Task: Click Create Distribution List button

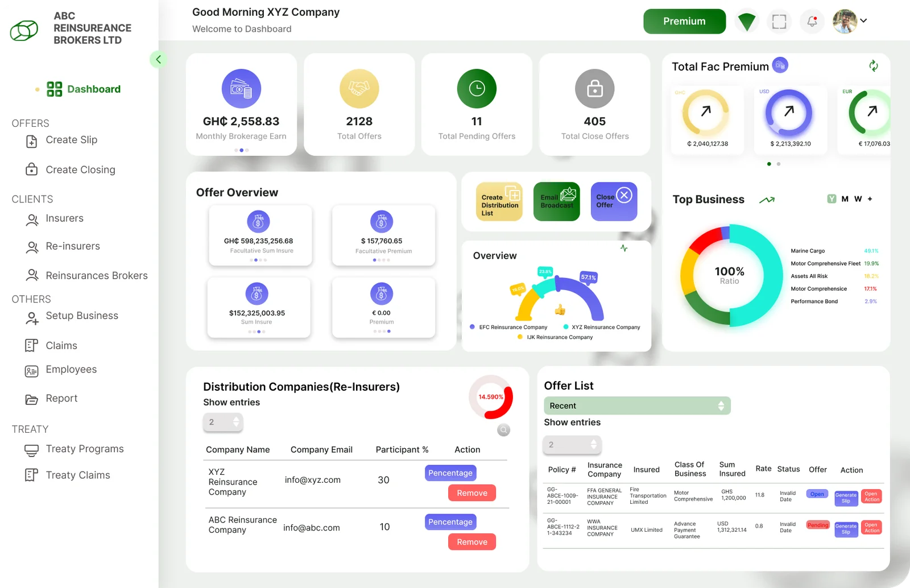Action: click(499, 201)
